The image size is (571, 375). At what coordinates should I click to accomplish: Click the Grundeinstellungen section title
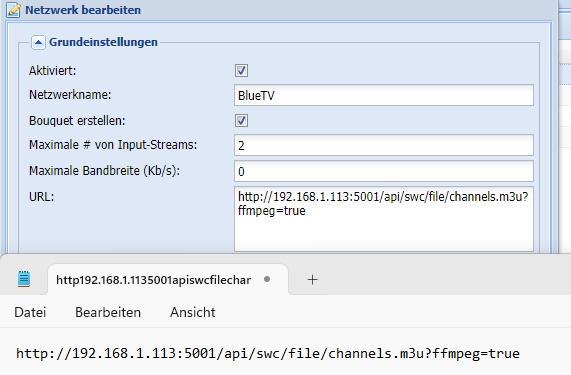tap(103, 42)
